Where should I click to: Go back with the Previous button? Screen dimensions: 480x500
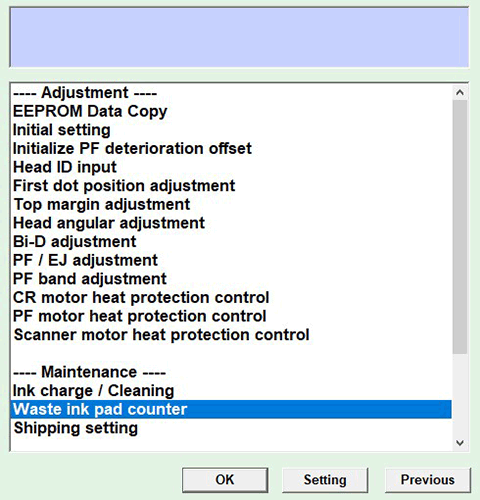click(428, 480)
